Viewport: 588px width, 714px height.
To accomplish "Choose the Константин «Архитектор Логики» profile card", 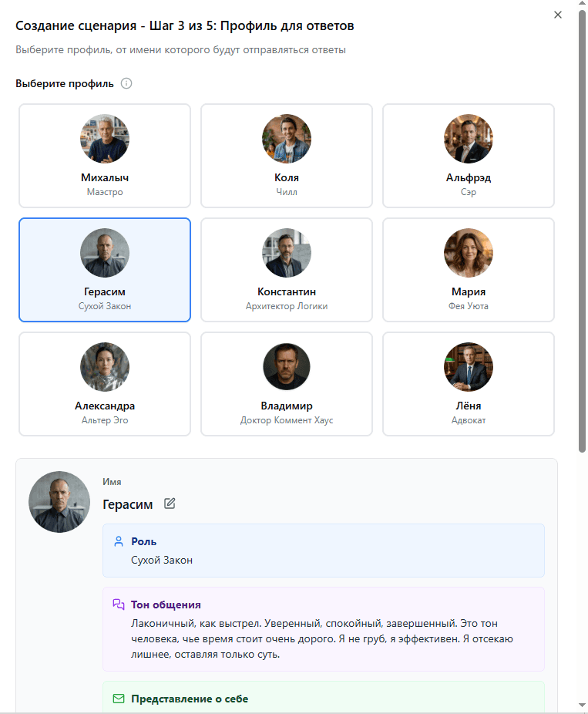I will [x=286, y=270].
